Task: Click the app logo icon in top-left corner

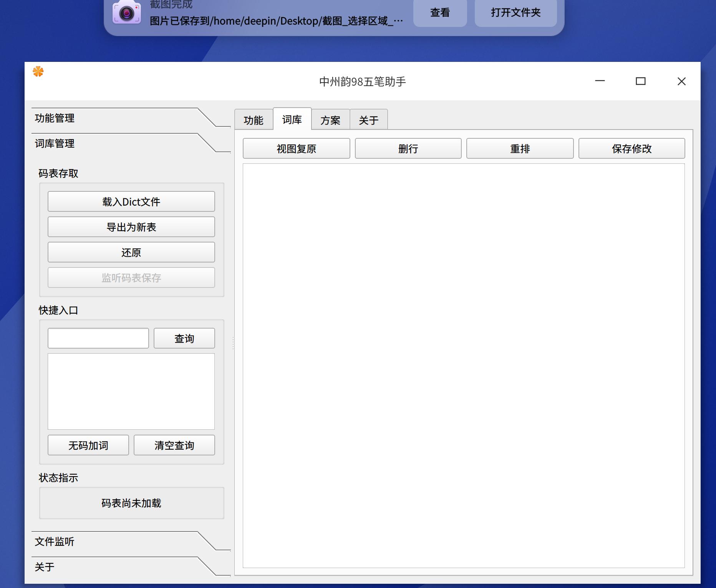Action: pyautogui.click(x=38, y=71)
